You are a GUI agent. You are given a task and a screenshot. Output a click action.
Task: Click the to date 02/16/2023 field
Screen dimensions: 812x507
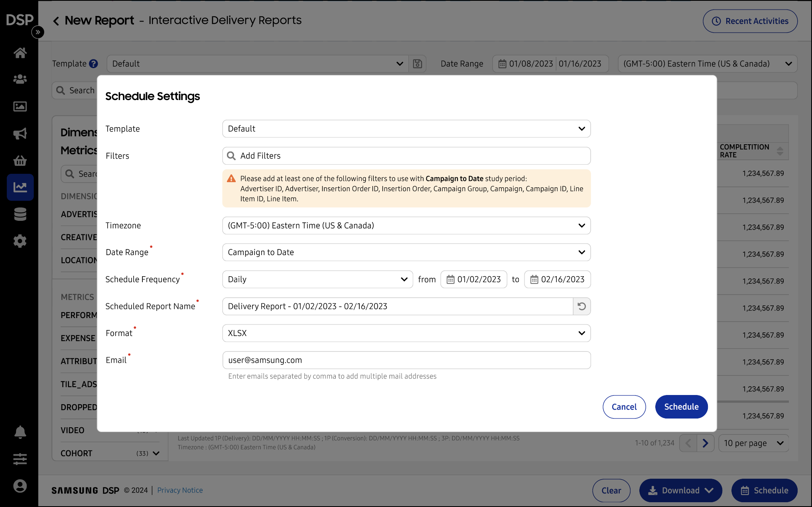(x=558, y=279)
